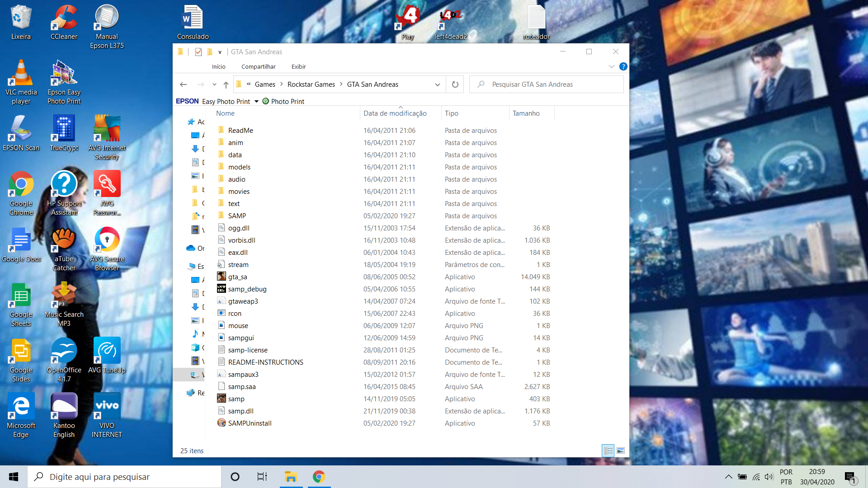Sort files by the Tamanho column header
Screen dimensions: 868x488
click(532, 113)
